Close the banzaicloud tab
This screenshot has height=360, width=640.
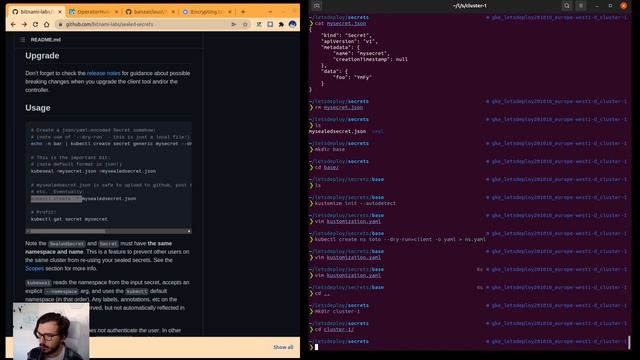click(173, 12)
